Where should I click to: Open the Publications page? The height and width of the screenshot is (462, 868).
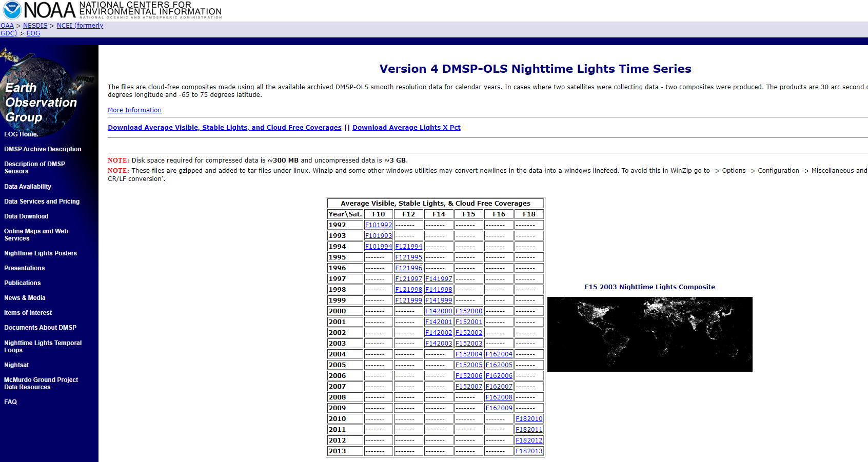(22, 283)
